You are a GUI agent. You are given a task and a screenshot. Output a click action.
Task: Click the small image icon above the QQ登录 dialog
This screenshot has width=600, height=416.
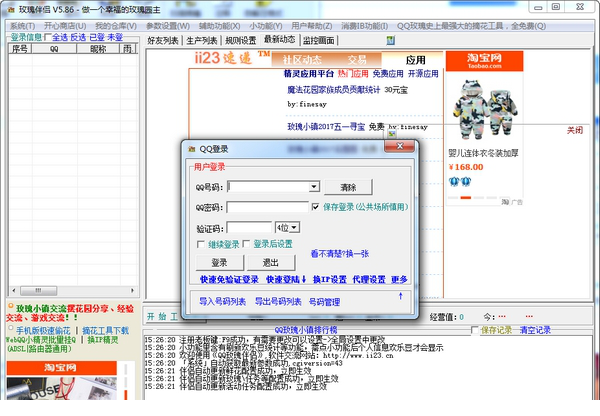click(392, 134)
